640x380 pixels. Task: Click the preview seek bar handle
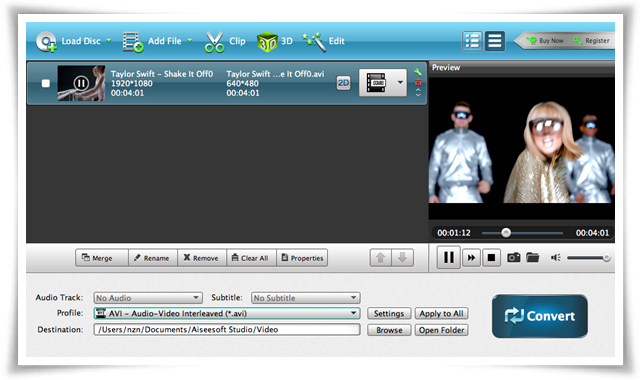click(x=506, y=233)
